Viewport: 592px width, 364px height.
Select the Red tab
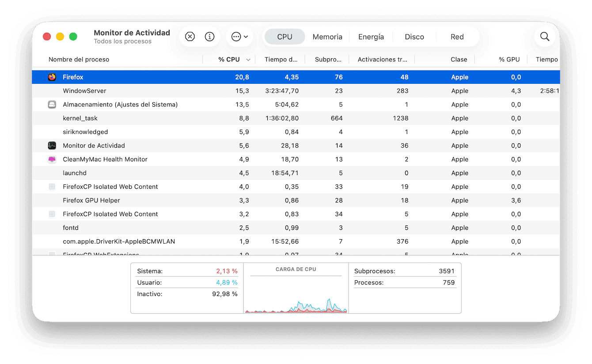[x=457, y=37]
